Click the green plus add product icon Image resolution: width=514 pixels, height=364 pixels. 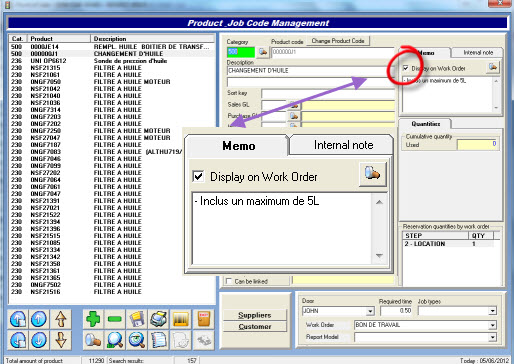coord(93,319)
